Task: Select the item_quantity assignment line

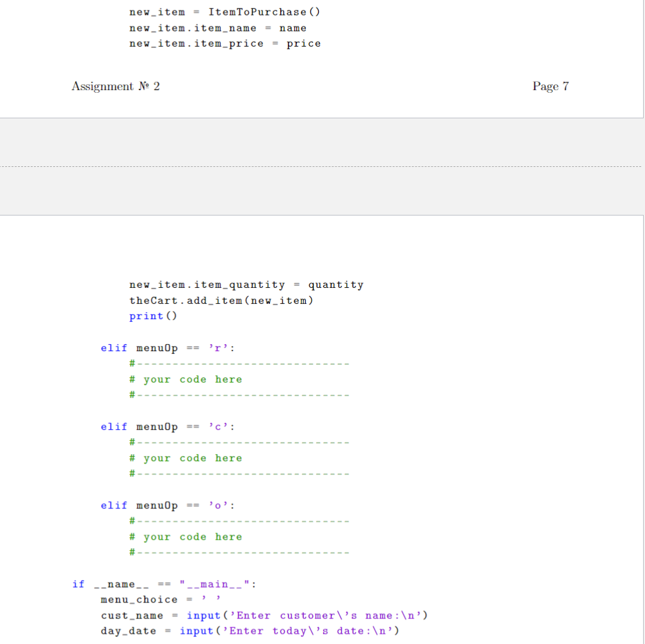Action: click(x=246, y=285)
